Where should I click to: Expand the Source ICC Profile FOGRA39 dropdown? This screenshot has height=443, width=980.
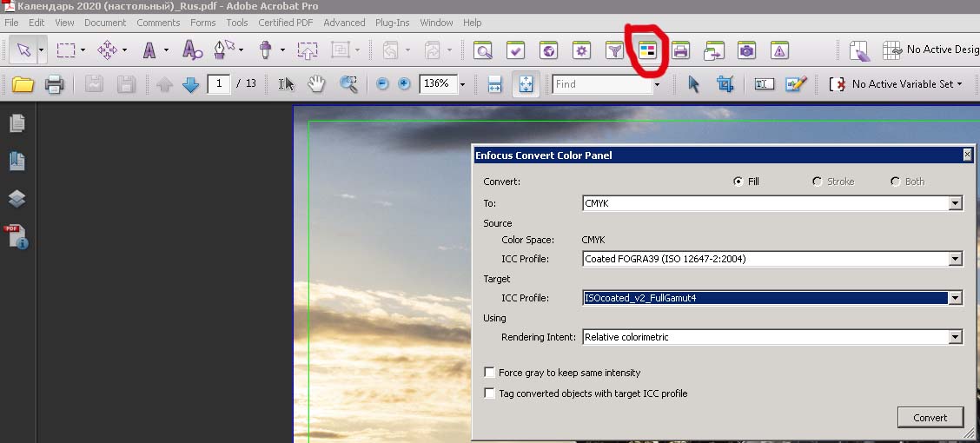pos(955,259)
